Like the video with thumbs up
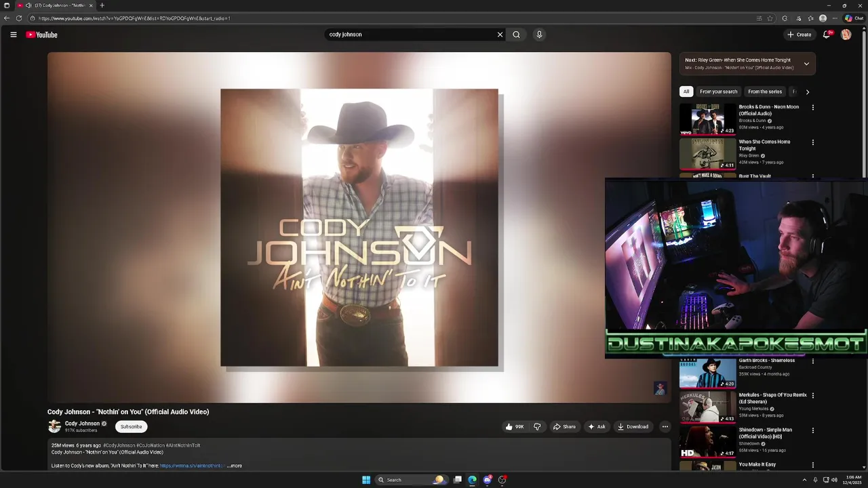The width and height of the screenshot is (868, 488). (515, 427)
